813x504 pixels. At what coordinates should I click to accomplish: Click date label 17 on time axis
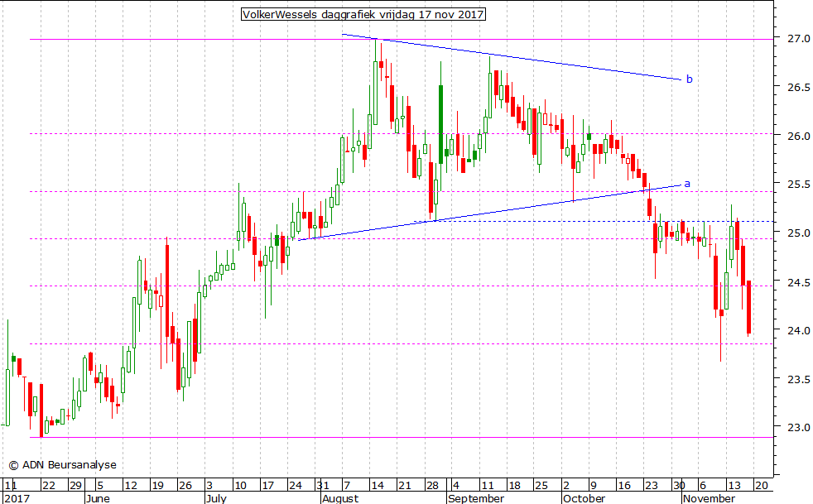click(x=267, y=486)
